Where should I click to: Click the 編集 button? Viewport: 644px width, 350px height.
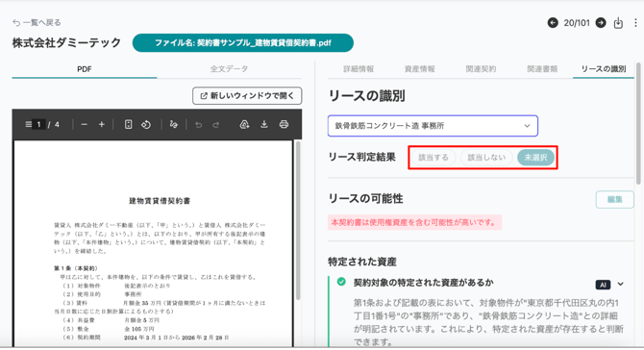[615, 200]
